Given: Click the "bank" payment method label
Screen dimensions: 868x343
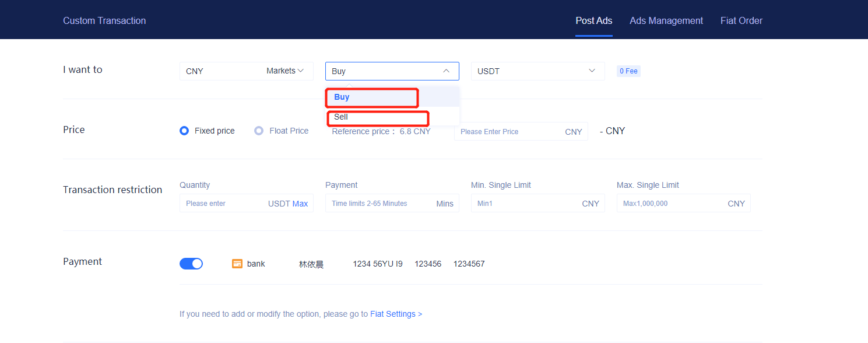Looking at the screenshot, I should click(256, 264).
